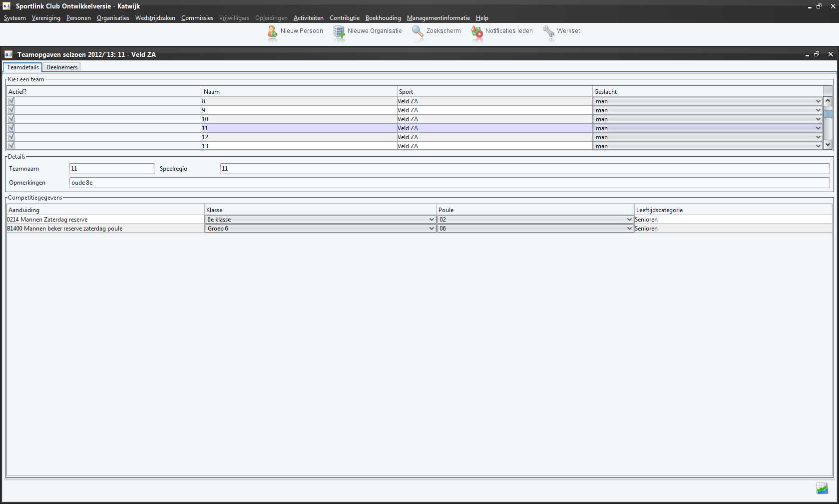Open Geslacht dropdown for team 11

[708, 128]
